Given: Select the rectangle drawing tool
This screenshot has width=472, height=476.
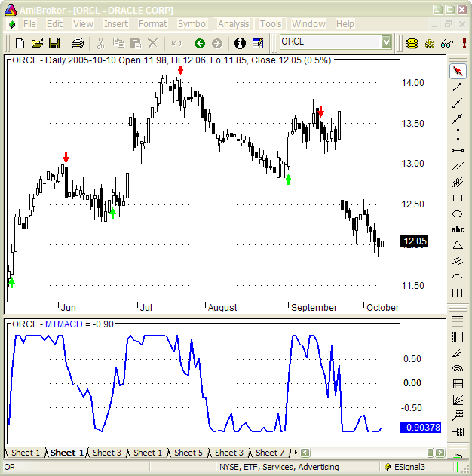Looking at the screenshot, I should [458, 198].
